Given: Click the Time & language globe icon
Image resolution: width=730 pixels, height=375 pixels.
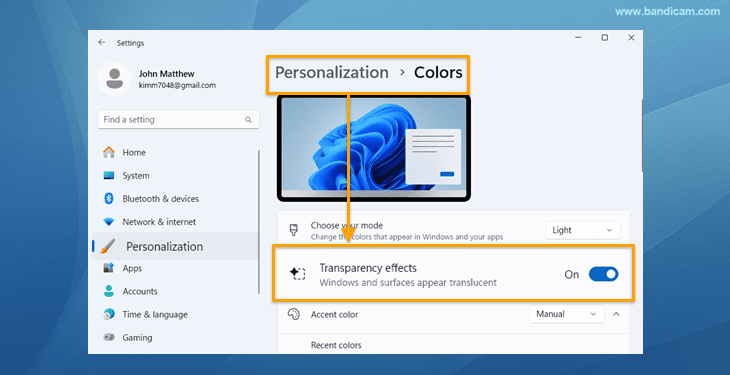Looking at the screenshot, I should coord(108,314).
